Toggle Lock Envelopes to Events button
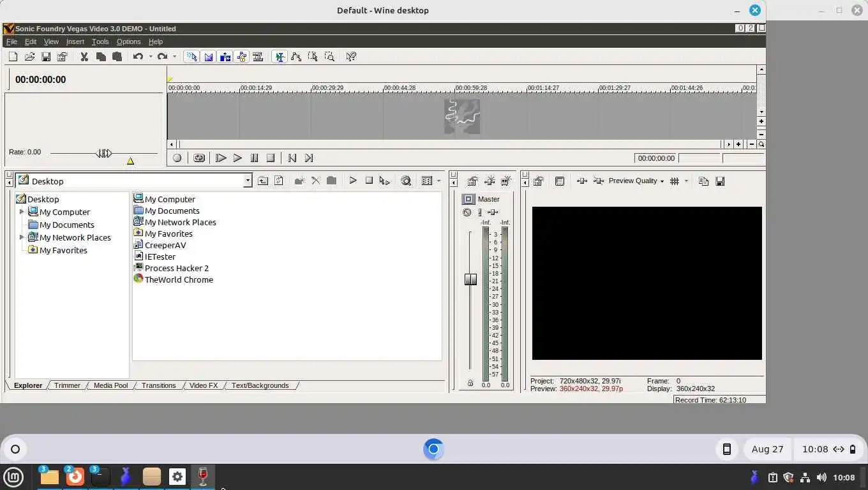 pyautogui.click(x=241, y=57)
